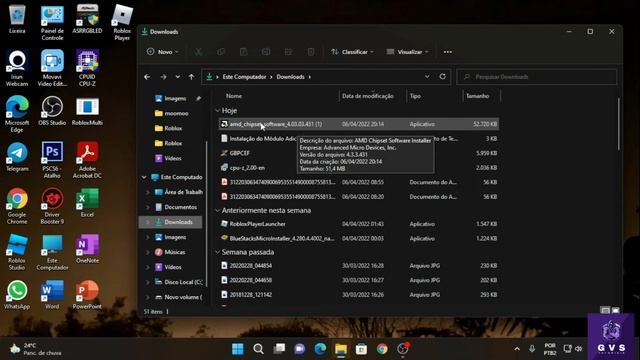Screen dimensions: 640x360
Task: Go back with the left arrow
Action: pyautogui.click(x=147, y=77)
